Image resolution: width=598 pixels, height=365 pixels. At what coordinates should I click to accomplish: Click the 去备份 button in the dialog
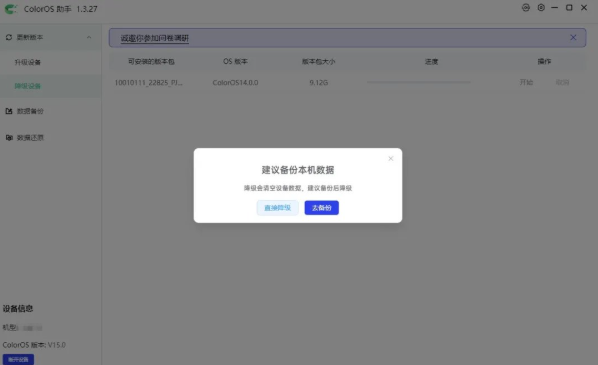321,208
